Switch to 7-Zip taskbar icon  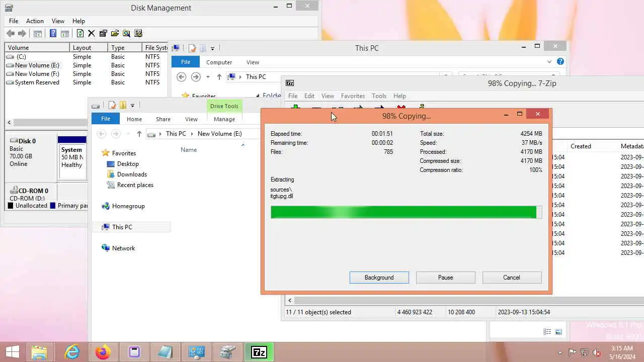(x=259, y=352)
